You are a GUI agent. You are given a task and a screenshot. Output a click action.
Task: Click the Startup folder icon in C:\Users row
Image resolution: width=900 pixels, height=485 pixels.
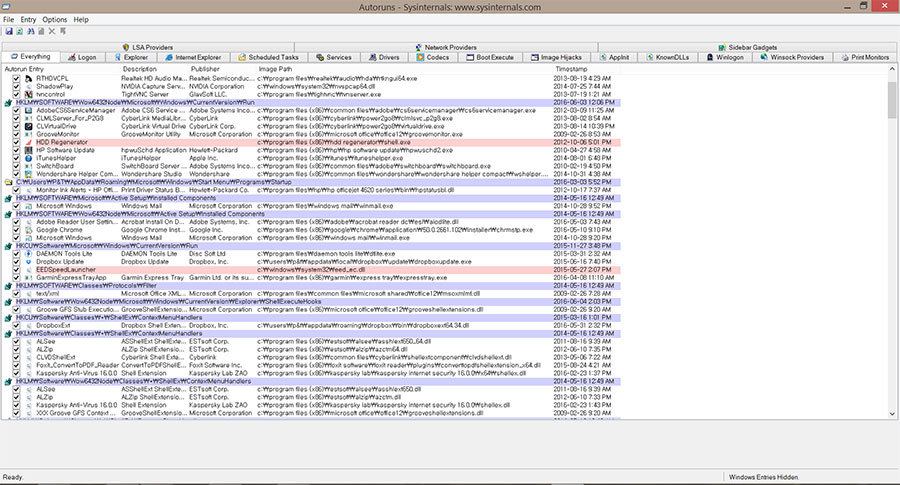8,182
